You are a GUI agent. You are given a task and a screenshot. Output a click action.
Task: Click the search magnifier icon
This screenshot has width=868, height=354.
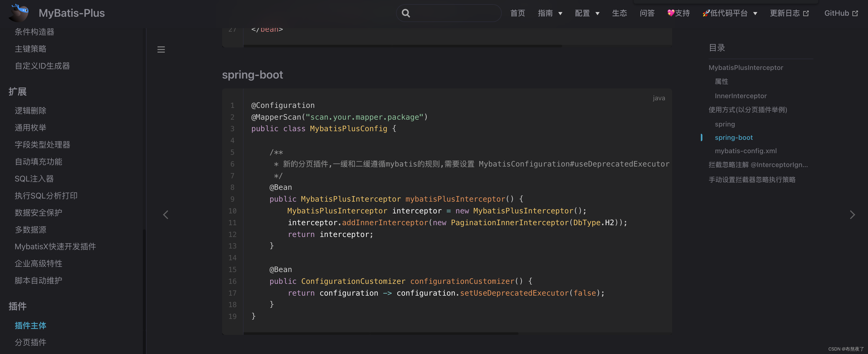[406, 13]
